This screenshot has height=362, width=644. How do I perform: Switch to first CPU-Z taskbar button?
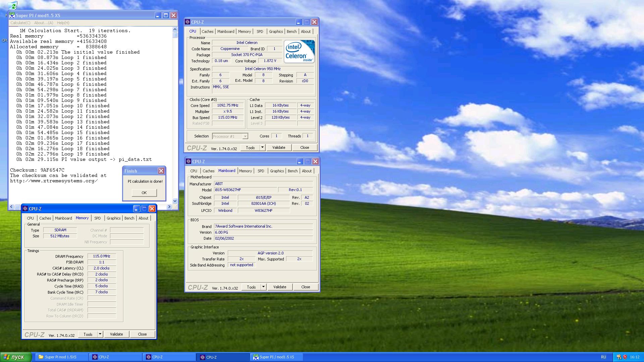(115, 357)
